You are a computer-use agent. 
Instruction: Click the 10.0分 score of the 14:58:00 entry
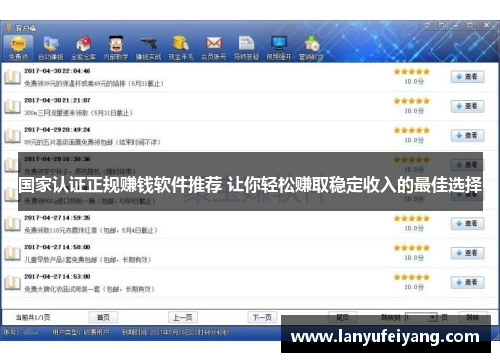(414, 258)
